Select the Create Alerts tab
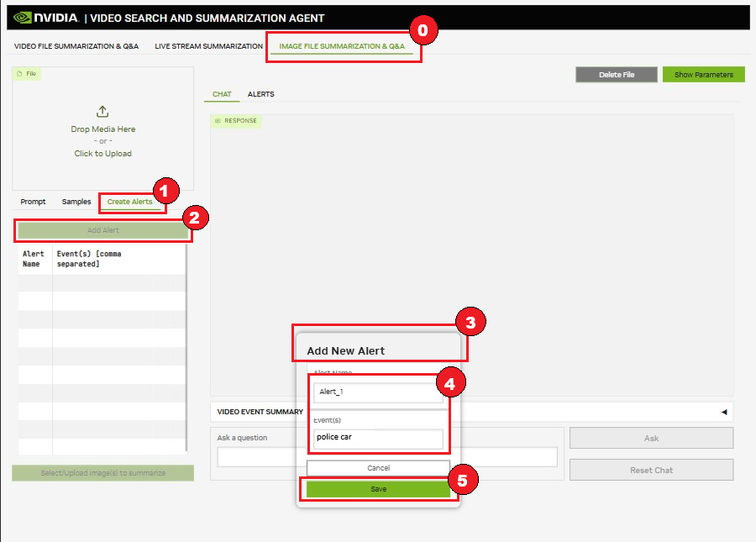Viewport: 756px width, 542px height. 131,202
